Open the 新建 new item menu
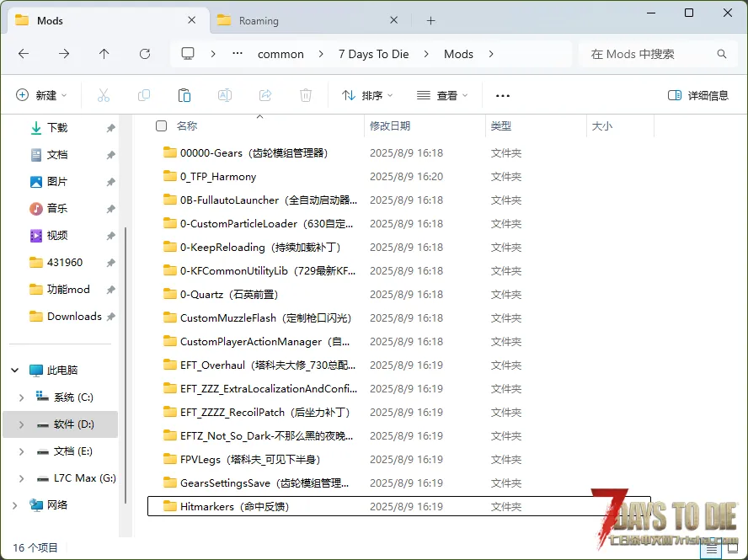748x560 pixels. pyautogui.click(x=41, y=95)
